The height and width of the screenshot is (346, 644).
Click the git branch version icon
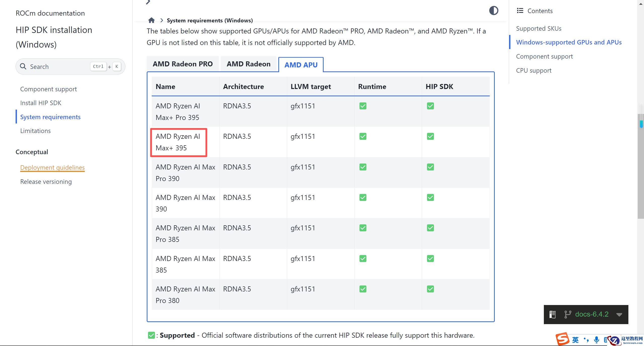(567, 314)
